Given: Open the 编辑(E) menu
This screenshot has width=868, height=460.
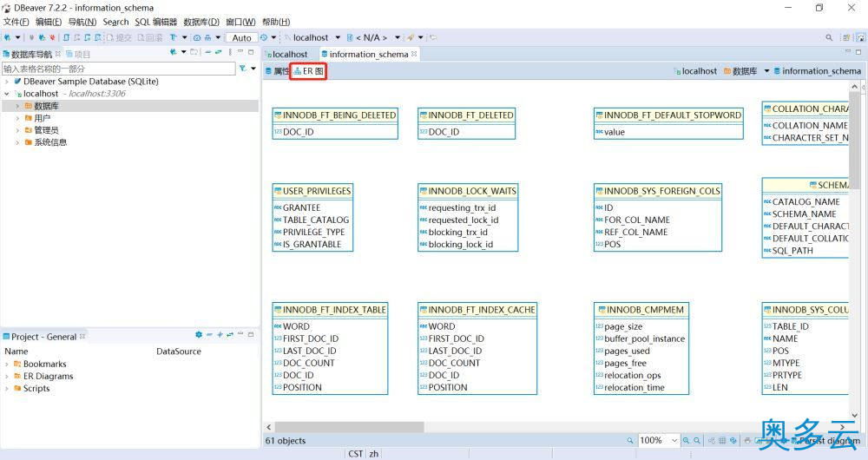Looking at the screenshot, I should tap(49, 22).
